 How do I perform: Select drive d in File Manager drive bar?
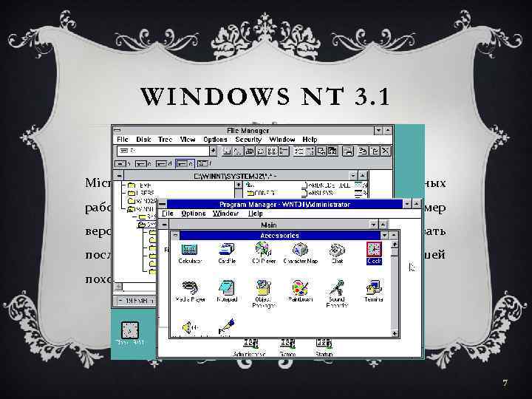[164, 164]
